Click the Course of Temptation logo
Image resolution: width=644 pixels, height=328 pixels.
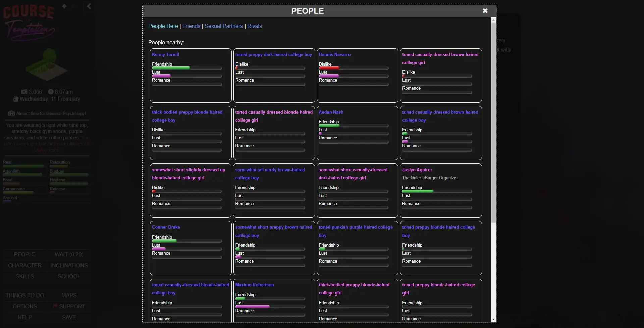(x=29, y=22)
